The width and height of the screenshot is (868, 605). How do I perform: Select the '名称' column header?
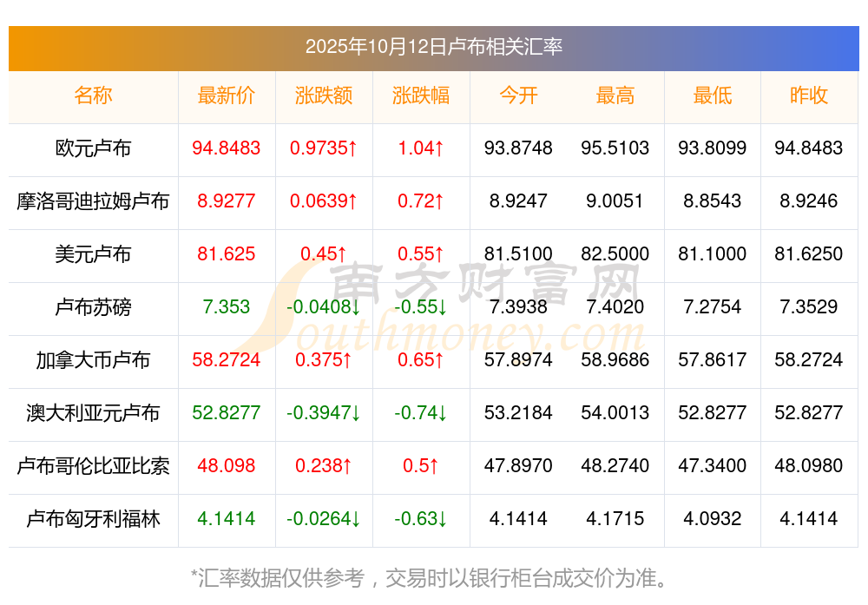[x=93, y=95]
